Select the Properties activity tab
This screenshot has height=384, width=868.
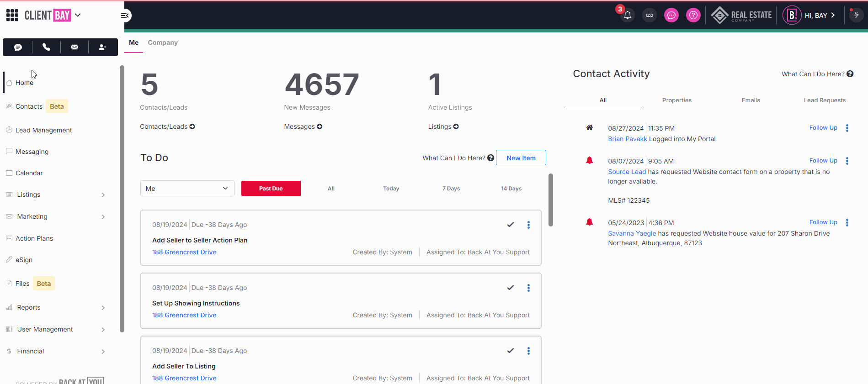tap(677, 100)
